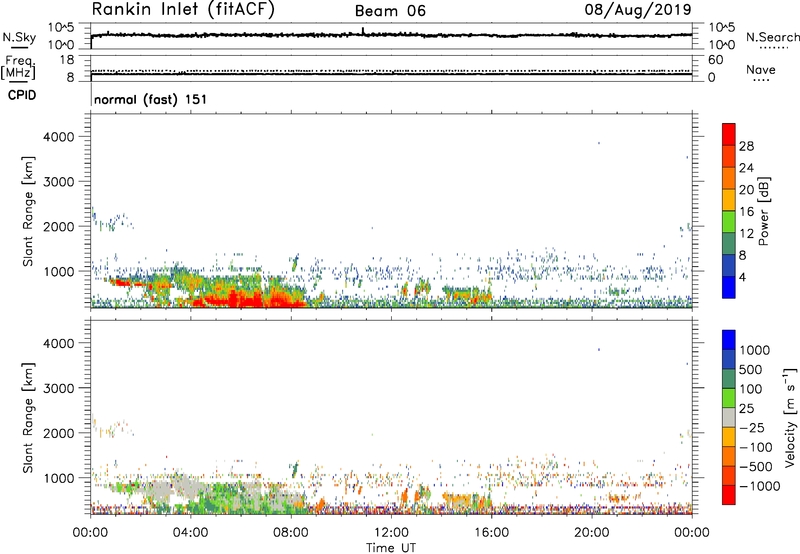Click the '60' Nave axis value

tap(715, 60)
